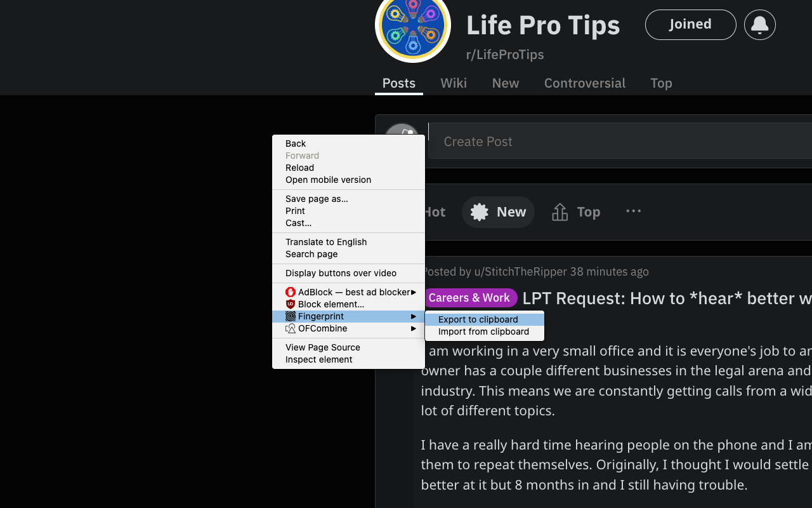Open the more sort options ellipsis
The image size is (812, 508).
point(633,211)
